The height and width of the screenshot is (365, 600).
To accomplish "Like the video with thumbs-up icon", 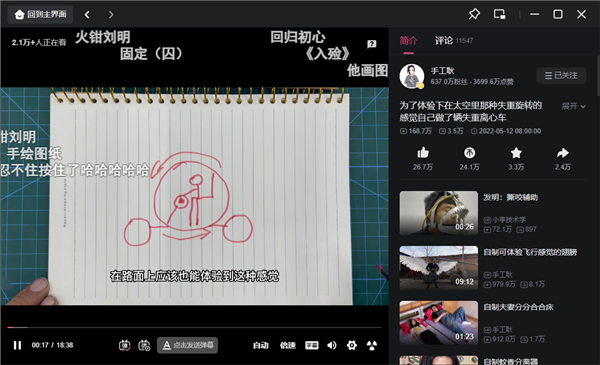I will (x=423, y=153).
